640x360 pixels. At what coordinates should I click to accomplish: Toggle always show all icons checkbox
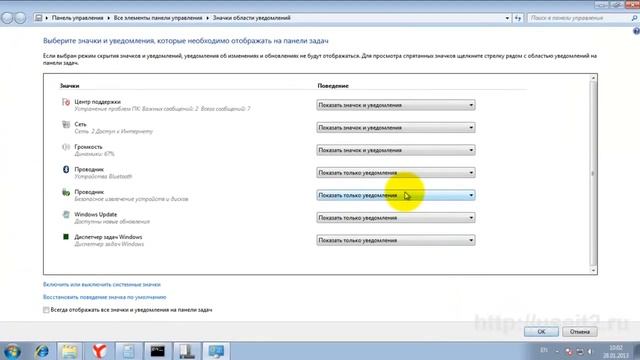46,310
